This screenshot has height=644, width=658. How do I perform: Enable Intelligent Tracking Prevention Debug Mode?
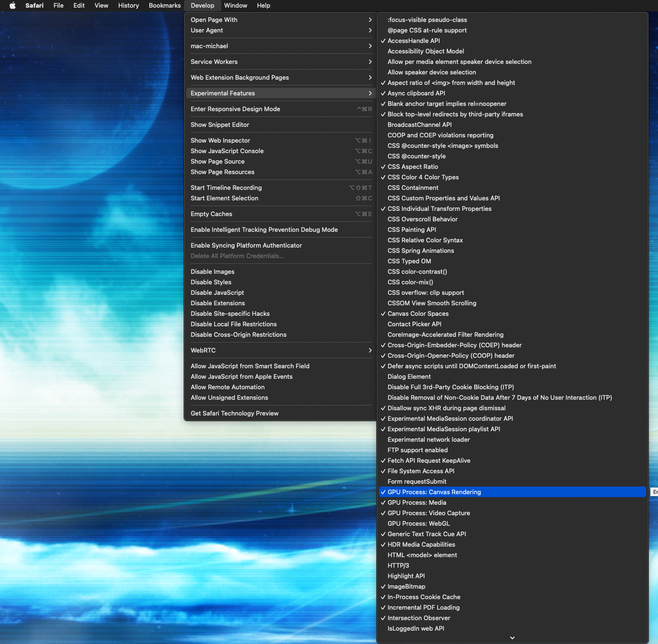[x=280, y=229]
